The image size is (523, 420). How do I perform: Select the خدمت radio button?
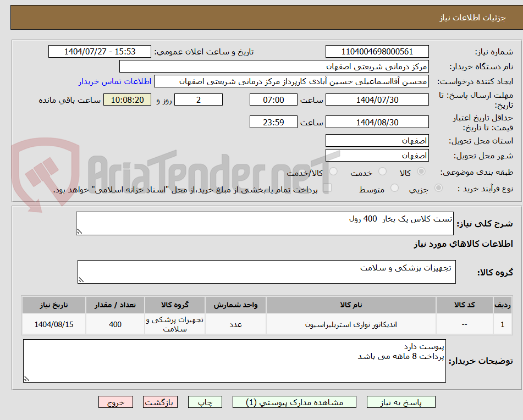coord(382,172)
